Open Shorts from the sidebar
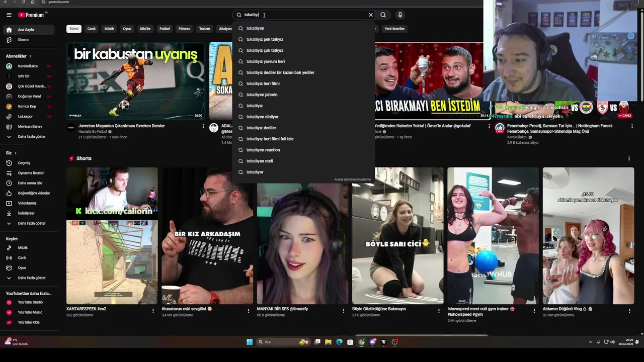The width and height of the screenshot is (644, 362). (28, 40)
